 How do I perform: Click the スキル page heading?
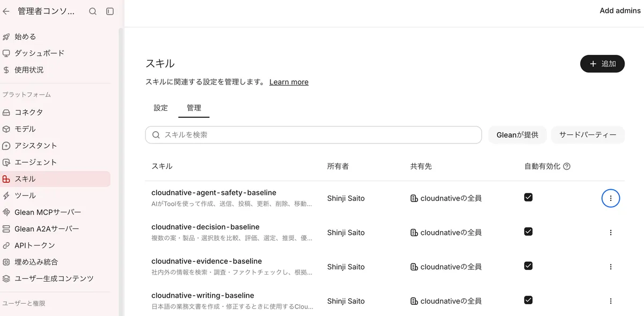click(x=160, y=63)
